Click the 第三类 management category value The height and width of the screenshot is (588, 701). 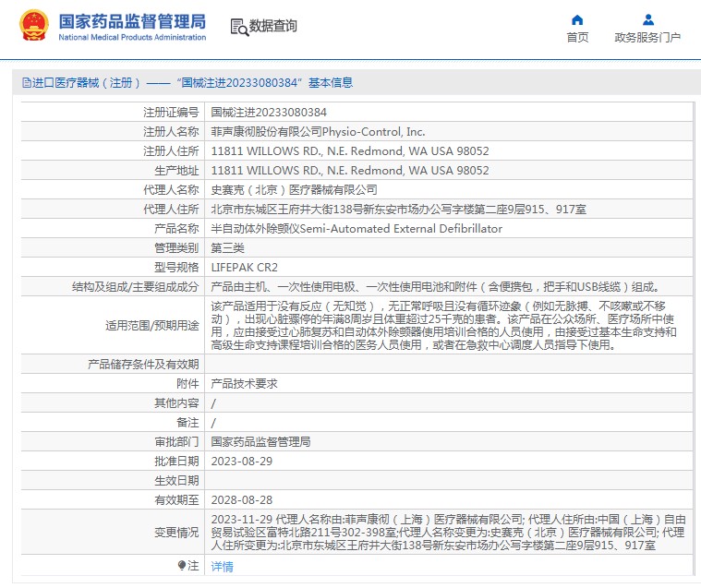click(x=227, y=247)
